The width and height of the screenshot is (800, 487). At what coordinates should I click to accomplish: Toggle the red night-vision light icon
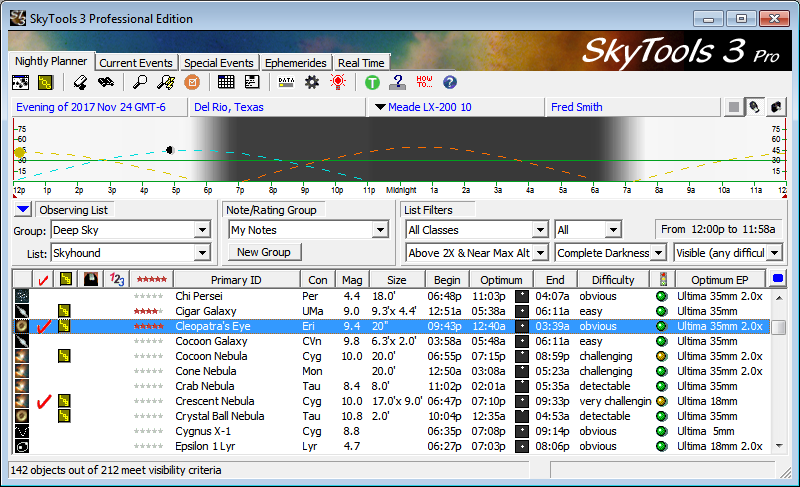(x=339, y=82)
